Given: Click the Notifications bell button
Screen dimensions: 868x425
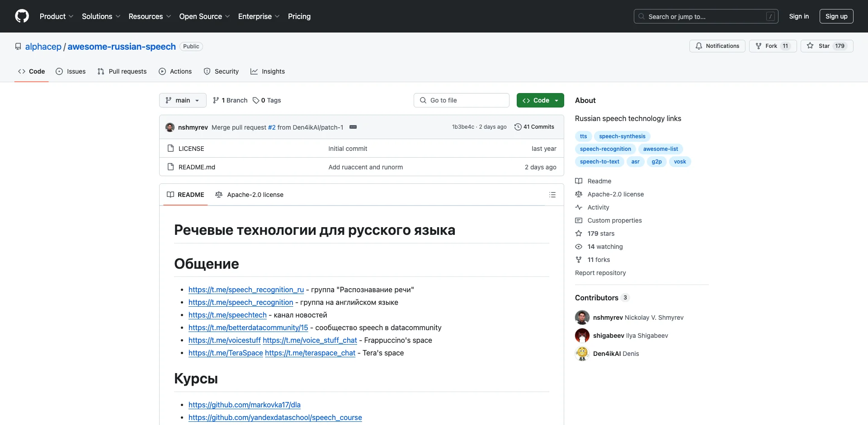Looking at the screenshot, I should pos(717,46).
